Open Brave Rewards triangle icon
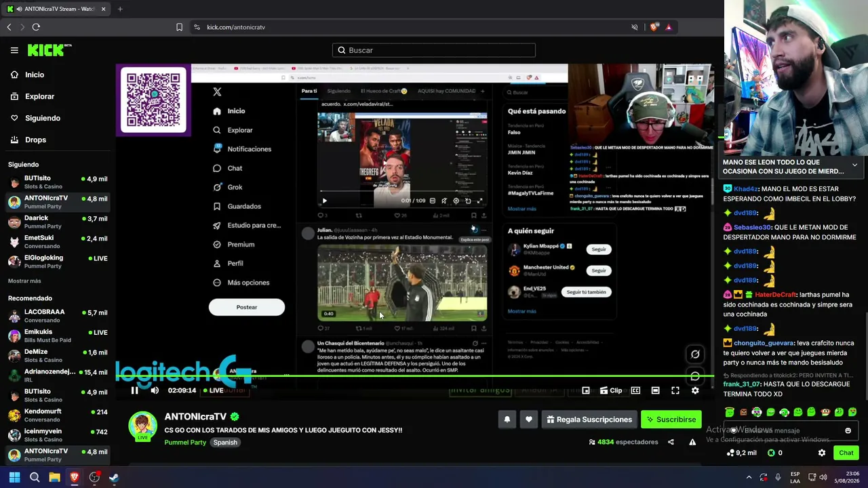Viewport: 868px width, 488px height. pyautogui.click(x=669, y=27)
